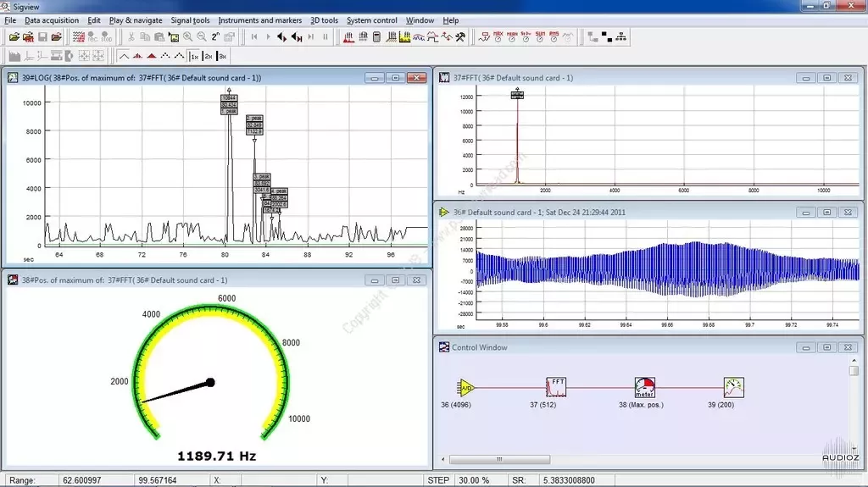Viewport: 868px width, 487px height.
Task: Click the open file folder icon
Action: 14,37
